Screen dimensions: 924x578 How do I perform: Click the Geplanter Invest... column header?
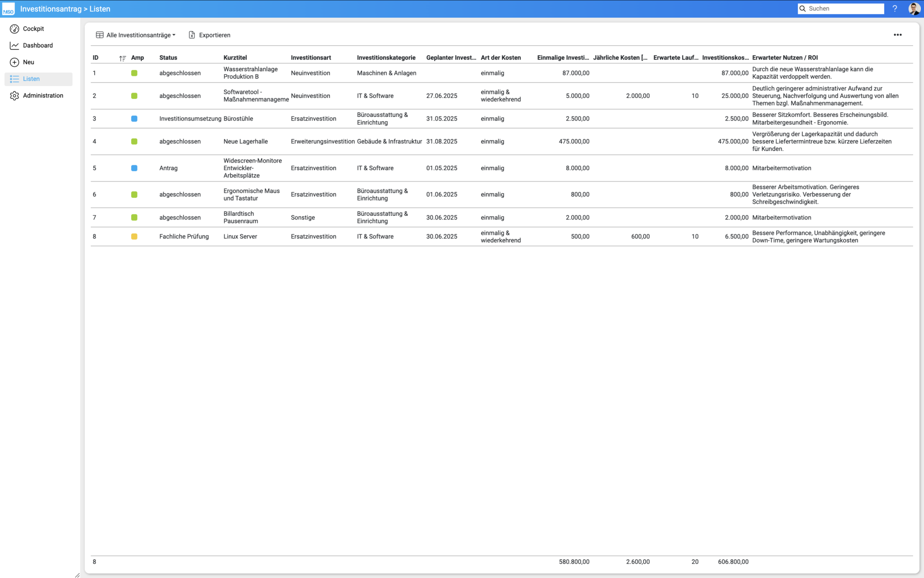point(451,58)
